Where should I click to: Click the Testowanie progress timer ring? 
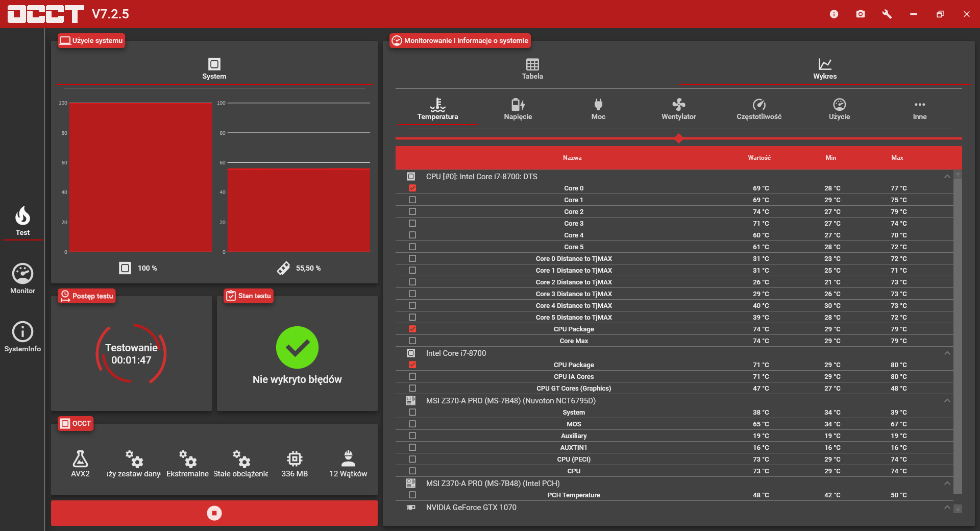pos(131,354)
